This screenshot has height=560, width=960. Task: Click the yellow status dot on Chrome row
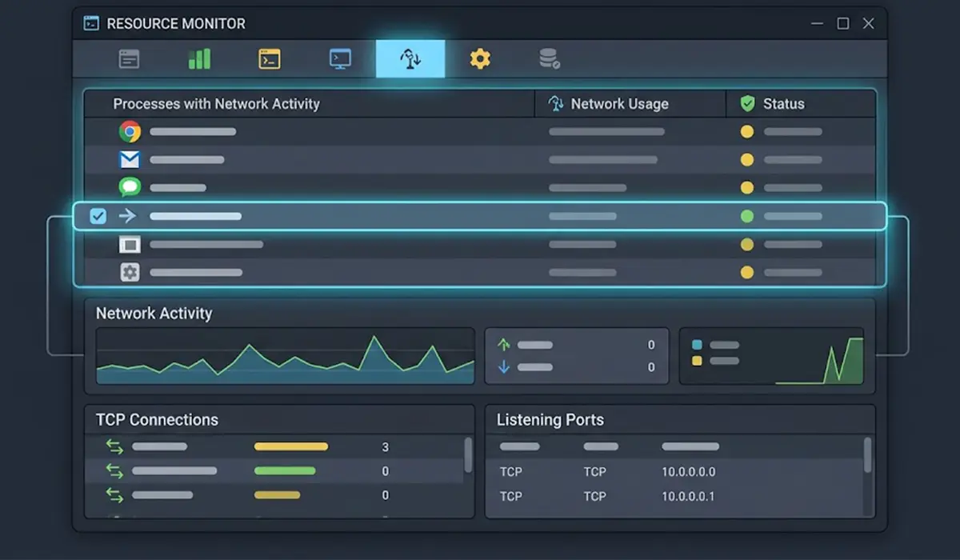tap(747, 131)
